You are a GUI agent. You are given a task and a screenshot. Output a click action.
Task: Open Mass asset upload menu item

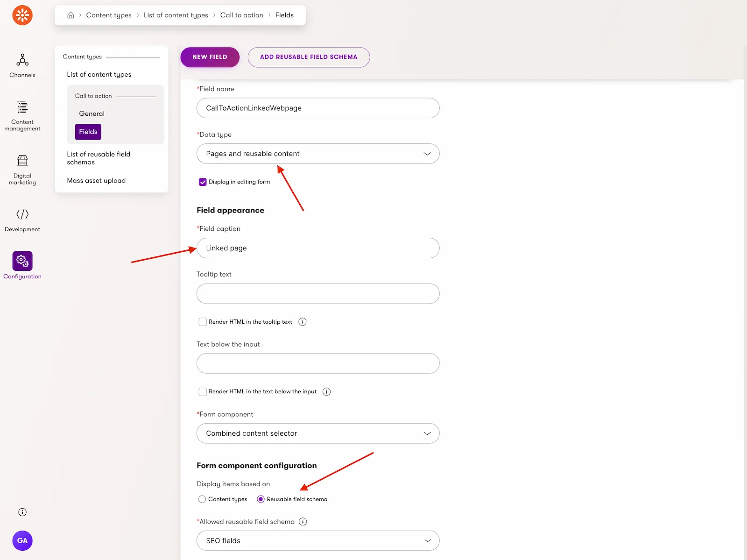[x=96, y=180]
